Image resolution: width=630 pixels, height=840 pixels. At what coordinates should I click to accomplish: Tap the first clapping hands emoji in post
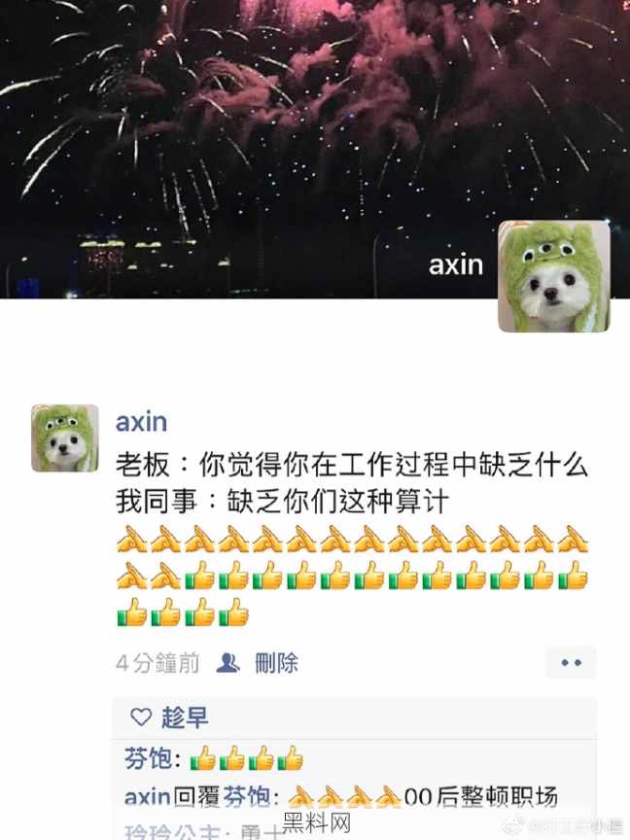coord(131,539)
